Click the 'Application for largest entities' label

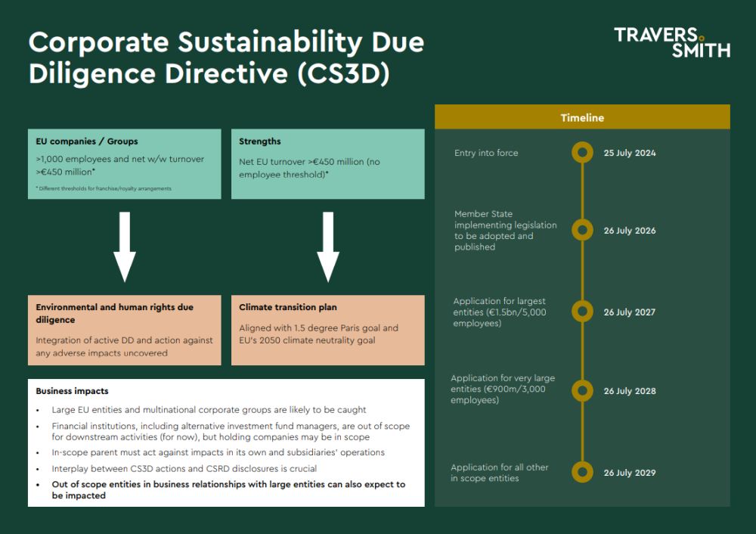pos(500,312)
